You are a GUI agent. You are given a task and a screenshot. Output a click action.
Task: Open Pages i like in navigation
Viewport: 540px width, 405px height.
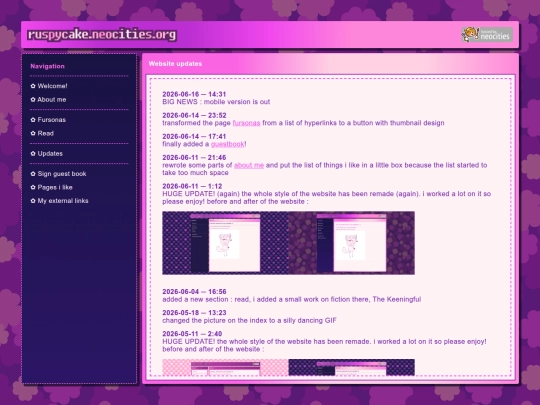[55, 187]
